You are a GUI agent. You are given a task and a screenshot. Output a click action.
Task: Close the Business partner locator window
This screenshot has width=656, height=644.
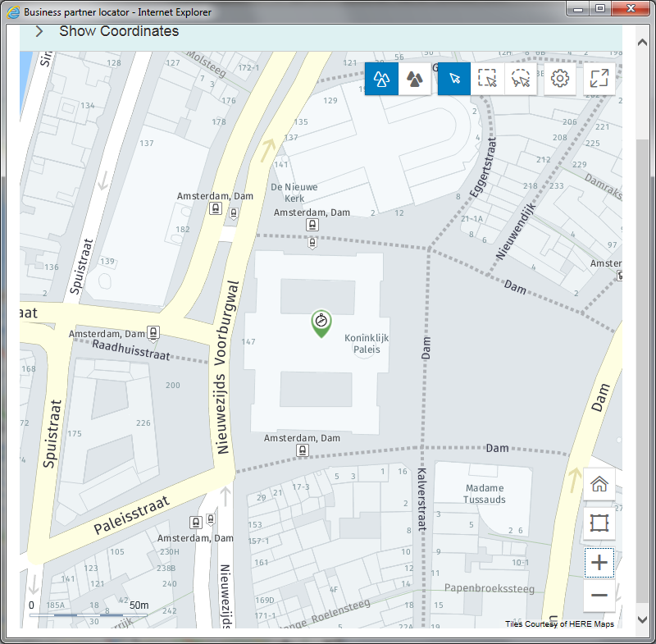click(631, 9)
